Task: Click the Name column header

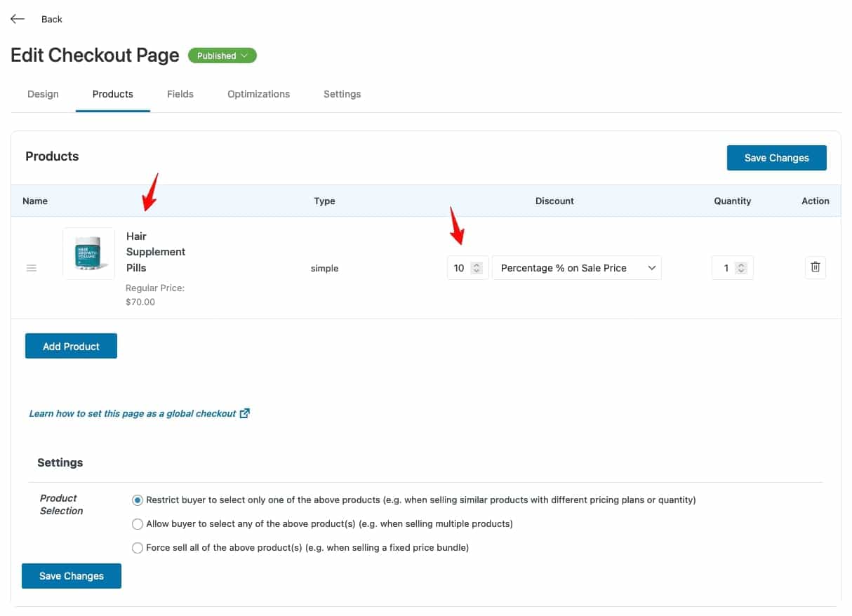Action: [35, 201]
